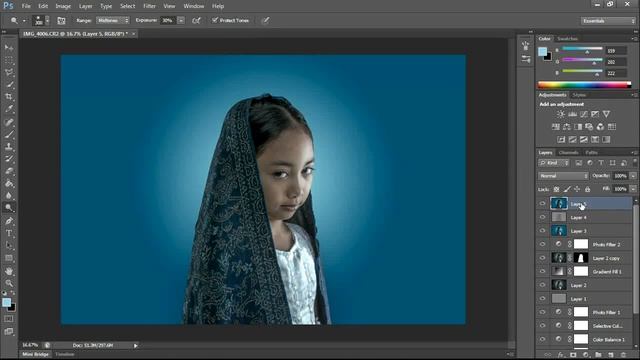640x360 pixels.
Task: Open the Select menu
Action: coord(127,6)
